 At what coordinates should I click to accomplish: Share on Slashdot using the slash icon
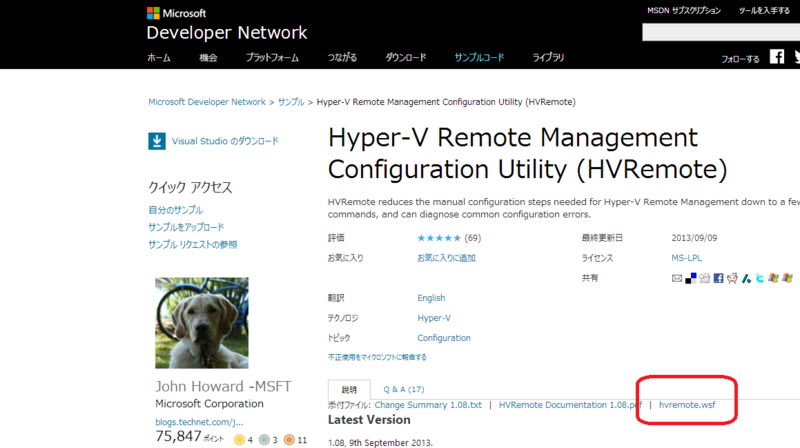(746, 278)
